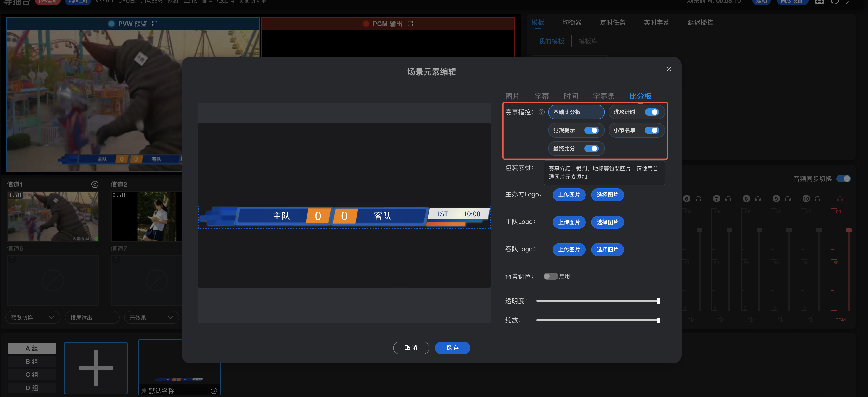
Task: Select the 信道2 video thumbnail
Action: click(x=147, y=216)
